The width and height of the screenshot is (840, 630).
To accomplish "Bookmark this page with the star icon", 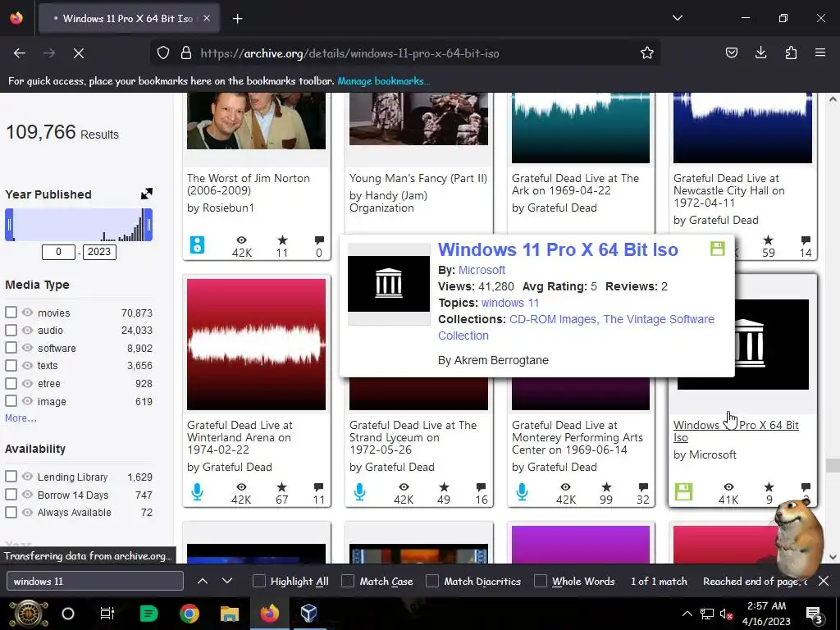I will pyautogui.click(x=646, y=53).
